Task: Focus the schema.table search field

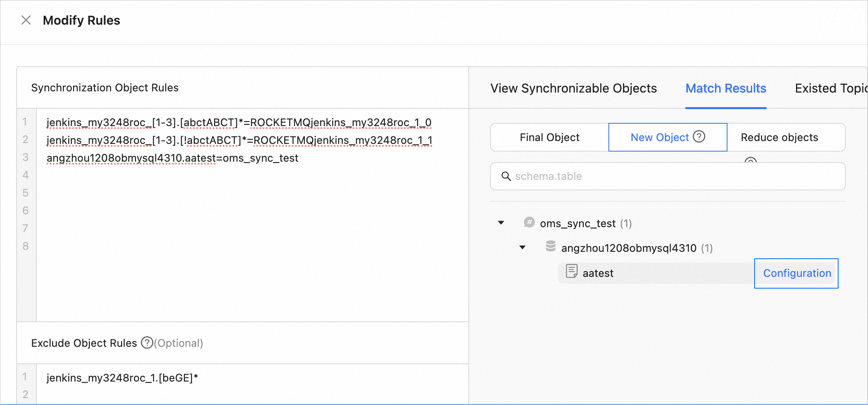Action: [668, 176]
